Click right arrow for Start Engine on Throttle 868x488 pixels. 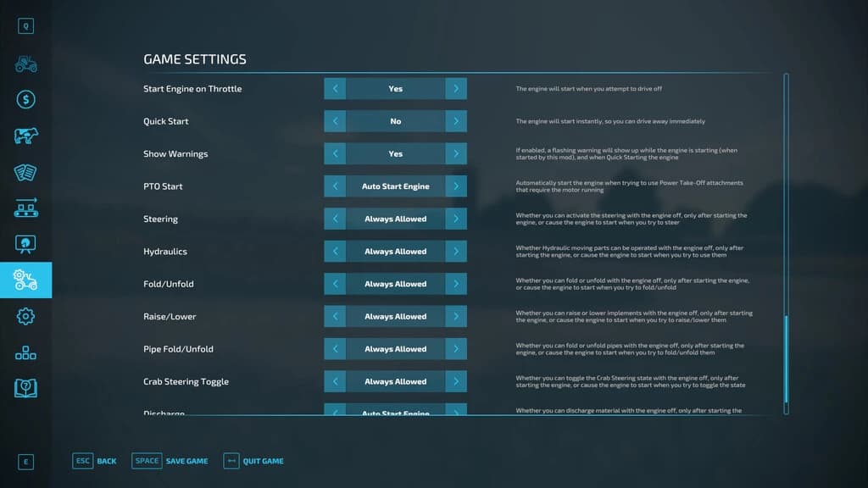[456, 88]
